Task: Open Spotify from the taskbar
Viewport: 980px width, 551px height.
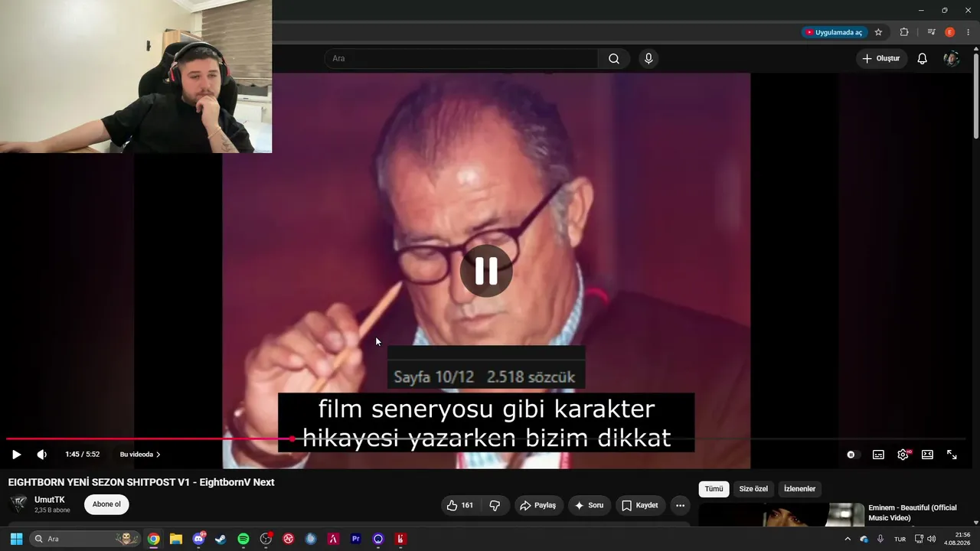Action: tap(243, 539)
